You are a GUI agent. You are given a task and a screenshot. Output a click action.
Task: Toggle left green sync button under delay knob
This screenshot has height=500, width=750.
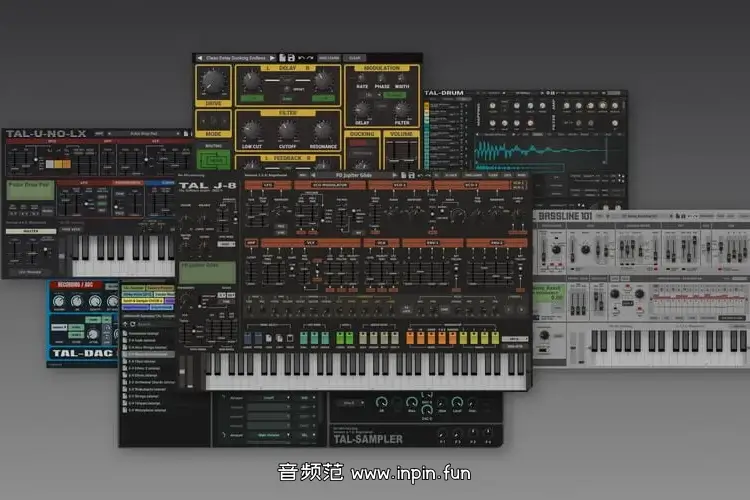pyautogui.click(x=252, y=98)
